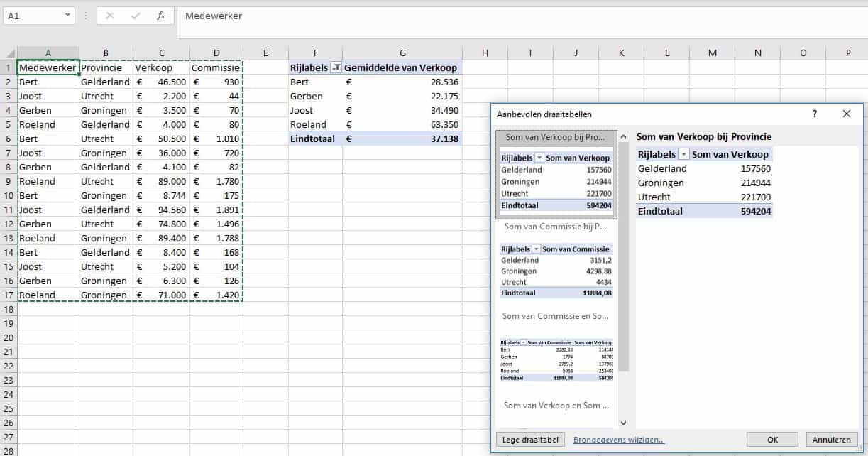Screen dimensions: 868x456
Task: Open the Rijlabels filter button in cell F1
Action: coord(336,67)
